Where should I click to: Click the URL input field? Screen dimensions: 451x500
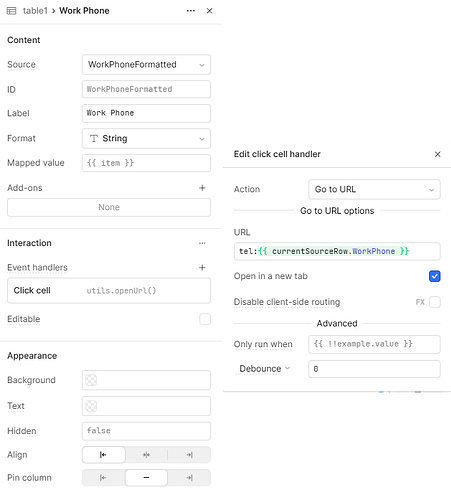[337, 251]
